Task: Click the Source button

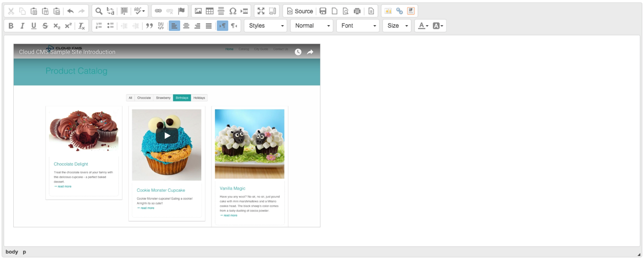Action: pyautogui.click(x=299, y=11)
